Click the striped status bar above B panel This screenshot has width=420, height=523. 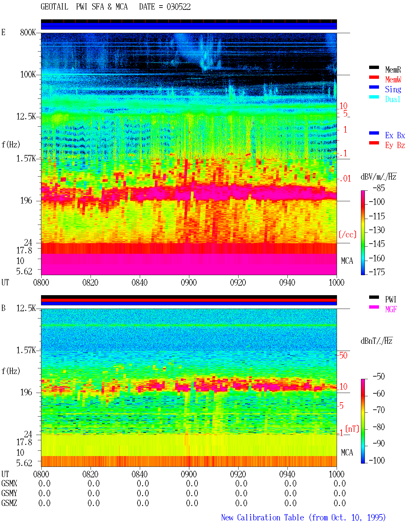(189, 300)
